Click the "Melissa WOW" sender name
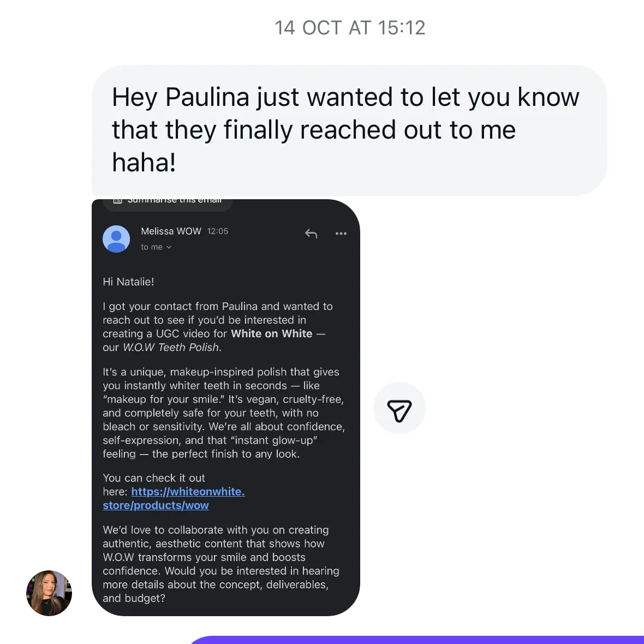This screenshot has height=644, width=644. point(171,231)
